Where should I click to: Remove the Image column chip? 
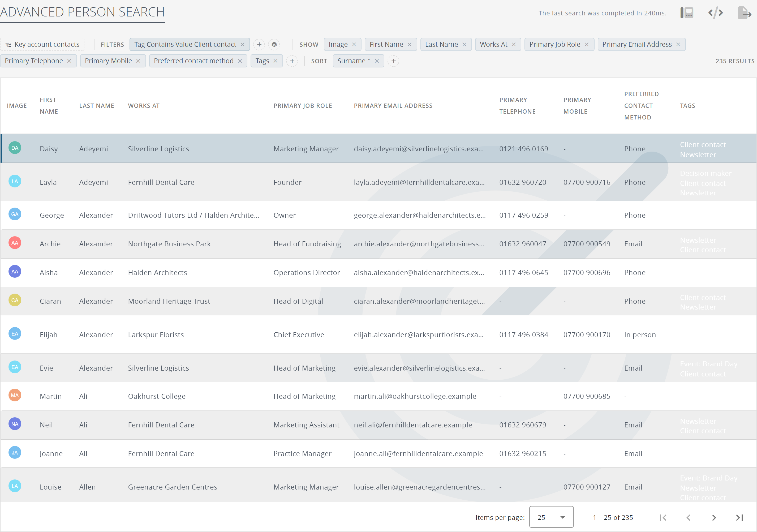tap(354, 44)
